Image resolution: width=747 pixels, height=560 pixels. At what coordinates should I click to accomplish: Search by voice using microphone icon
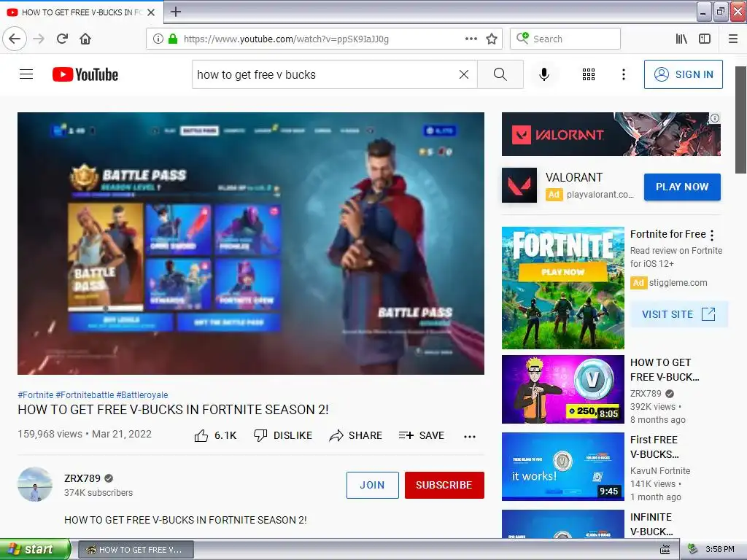(x=544, y=74)
